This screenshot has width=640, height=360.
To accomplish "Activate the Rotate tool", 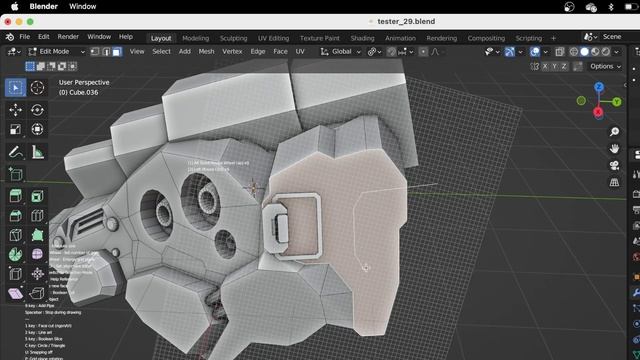I will point(37,110).
